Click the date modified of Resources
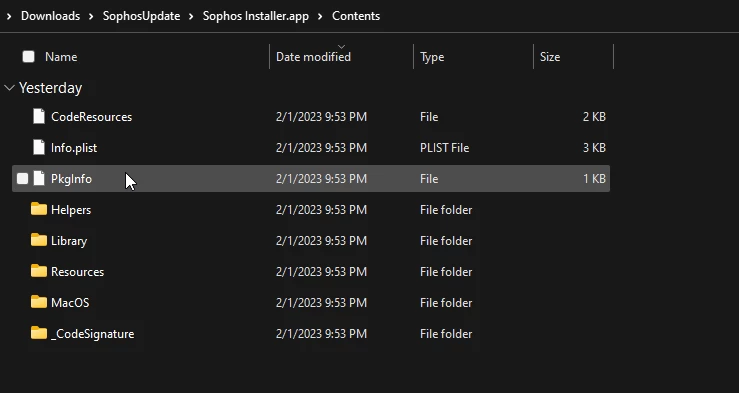The width and height of the screenshot is (739, 393). click(321, 272)
